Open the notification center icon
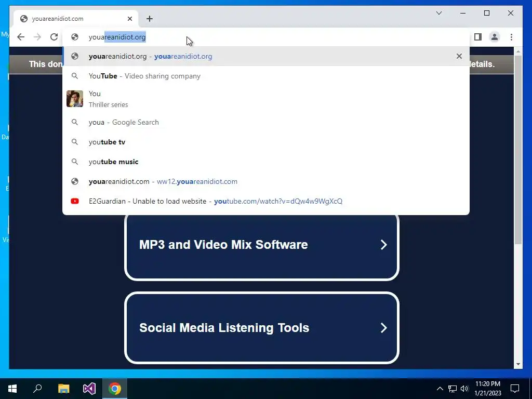532x399 pixels. pyautogui.click(x=515, y=389)
